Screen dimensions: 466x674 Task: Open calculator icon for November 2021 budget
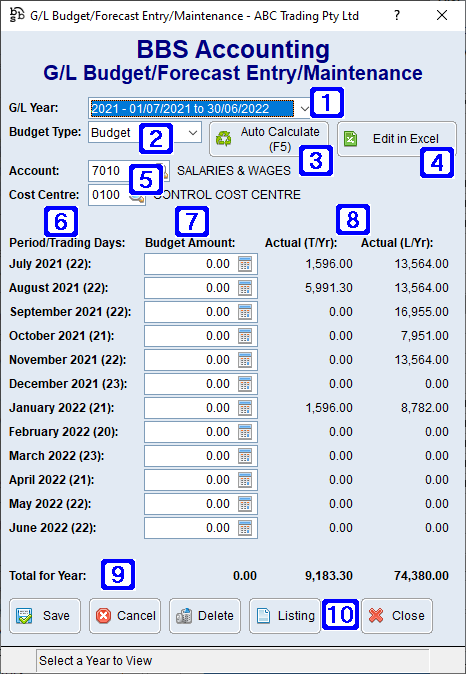coord(245,360)
